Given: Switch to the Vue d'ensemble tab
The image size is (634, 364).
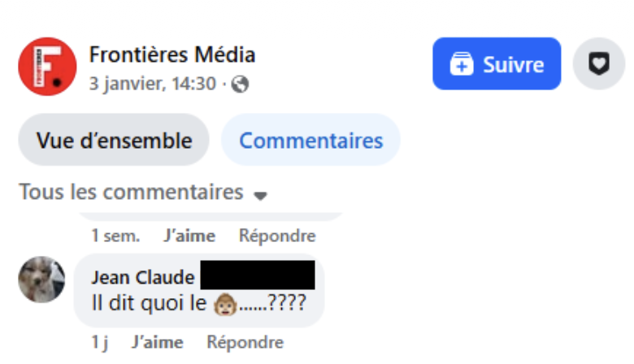Looking at the screenshot, I should pyautogui.click(x=114, y=141).
